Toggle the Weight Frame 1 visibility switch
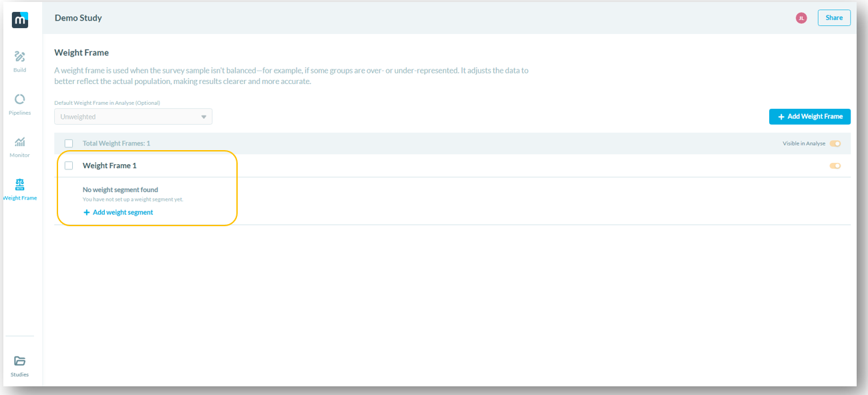This screenshot has height=395, width=868. pos(835,165)
